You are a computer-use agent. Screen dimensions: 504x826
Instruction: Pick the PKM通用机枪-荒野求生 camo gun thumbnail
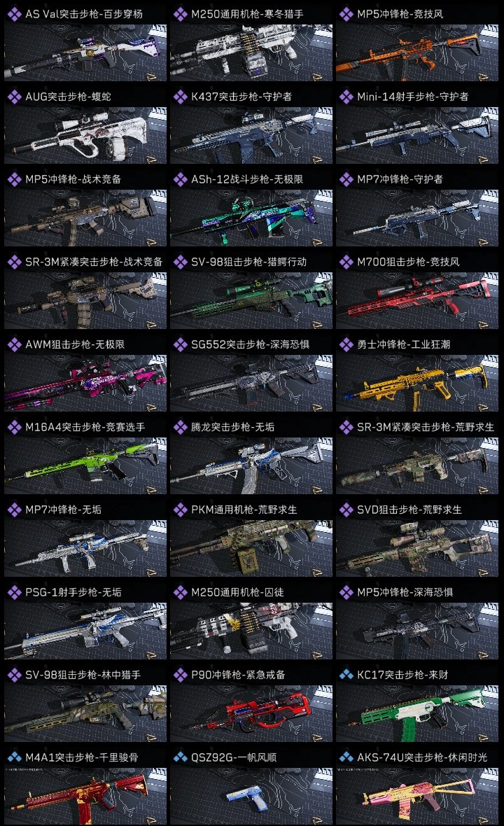click(x=251, y=548)
